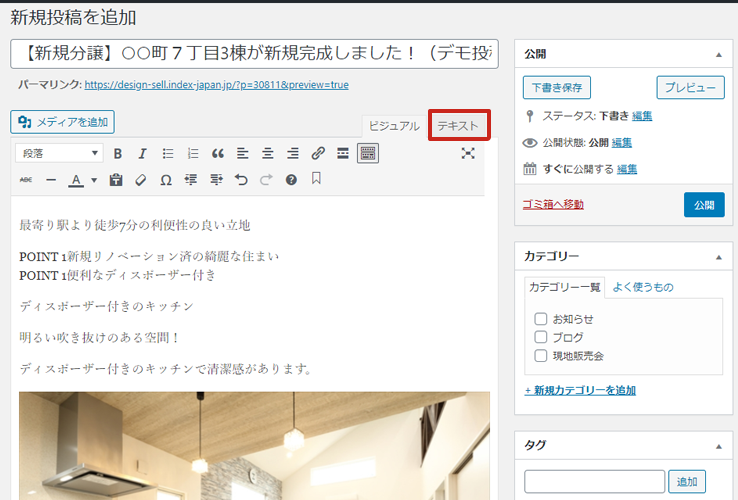Insert a blockquote
The width and height of the screenshot is (738, 500).
218,153
